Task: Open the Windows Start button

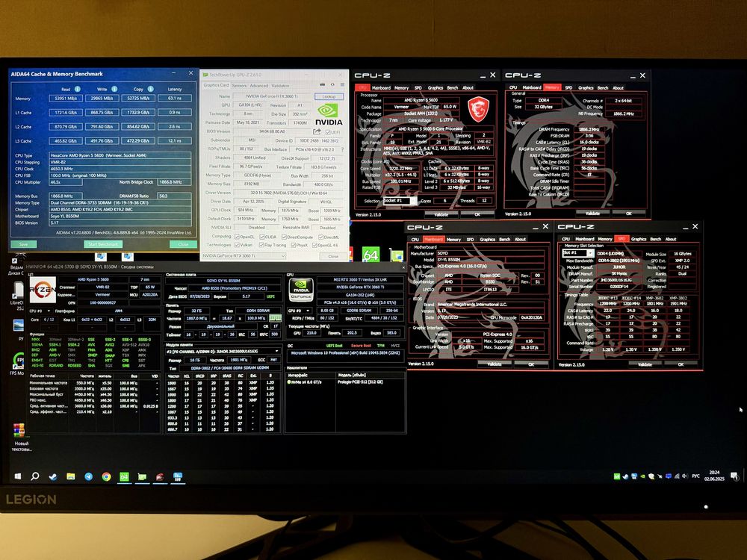Action: [x=18, y=476]
